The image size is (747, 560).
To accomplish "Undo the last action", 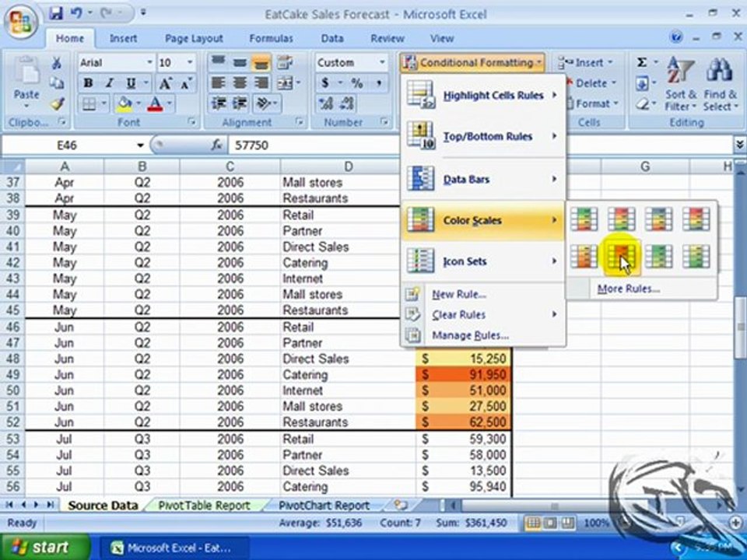I will pos(76,13).
